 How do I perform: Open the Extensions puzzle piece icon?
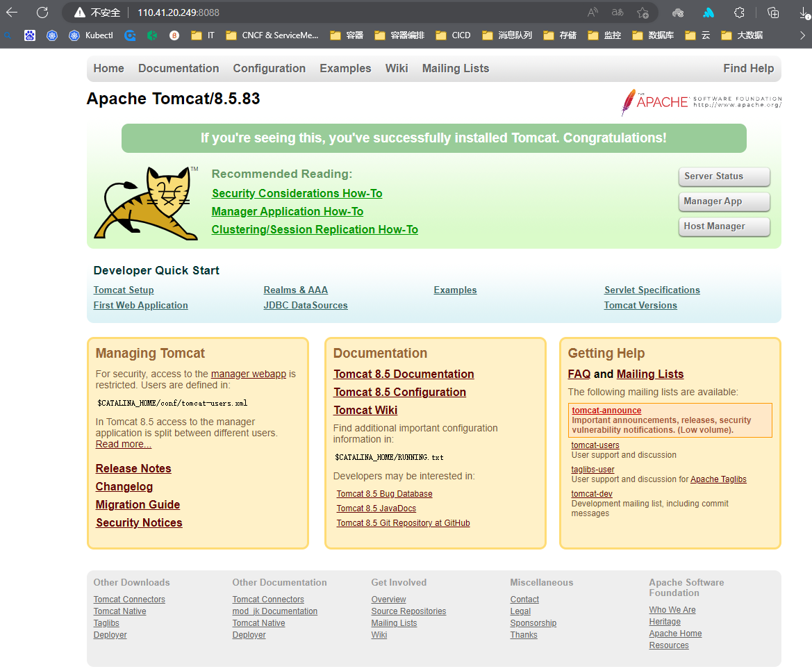point(740,13)
